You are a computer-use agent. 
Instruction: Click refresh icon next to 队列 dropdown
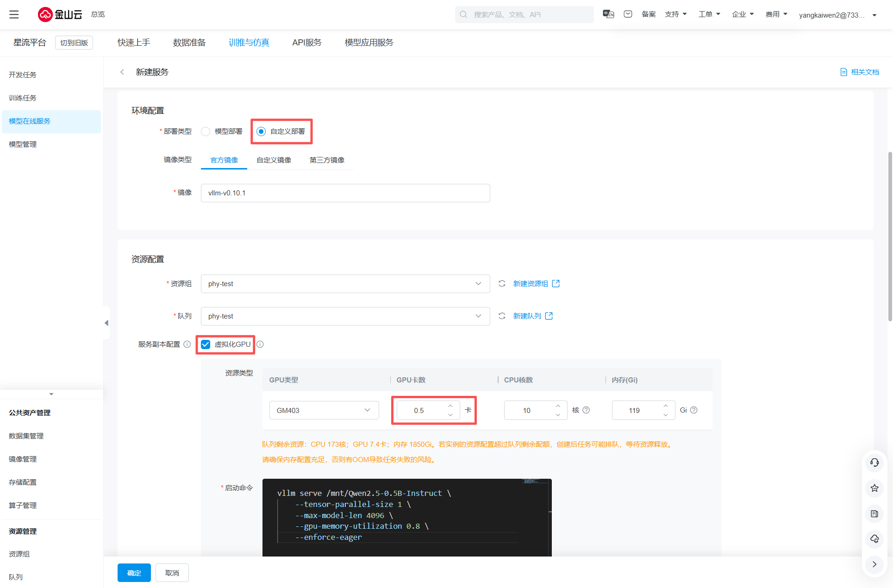point(502,316)
